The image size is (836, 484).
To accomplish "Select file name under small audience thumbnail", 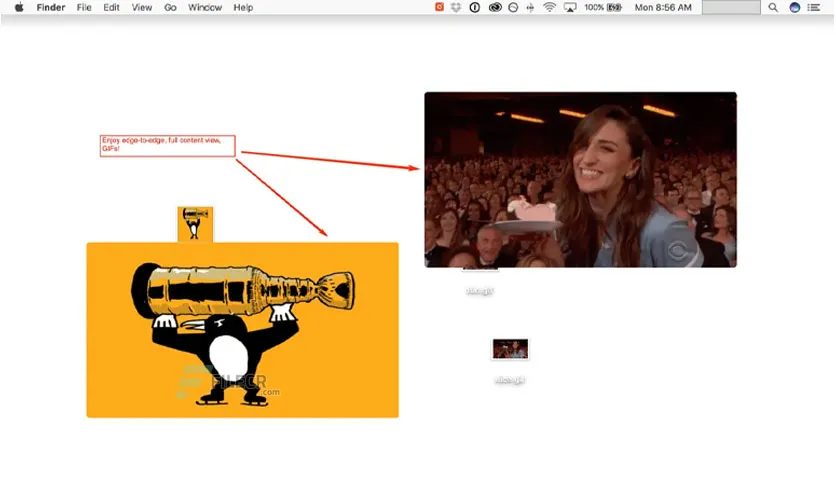I will (510, 380).
